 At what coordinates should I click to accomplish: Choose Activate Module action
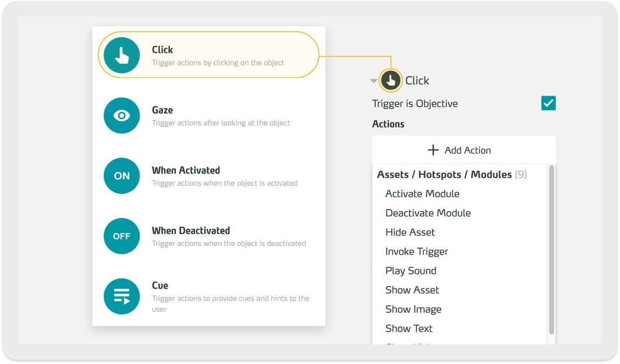pos(422,194)
